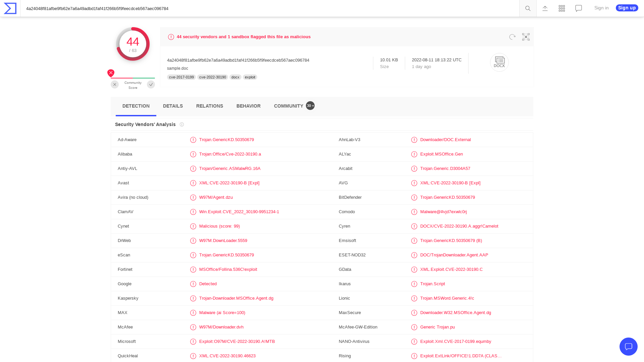Click Malicious (score: 99) Cynet result
This screenshot has height=362, width=644.
tap(219, 226)
